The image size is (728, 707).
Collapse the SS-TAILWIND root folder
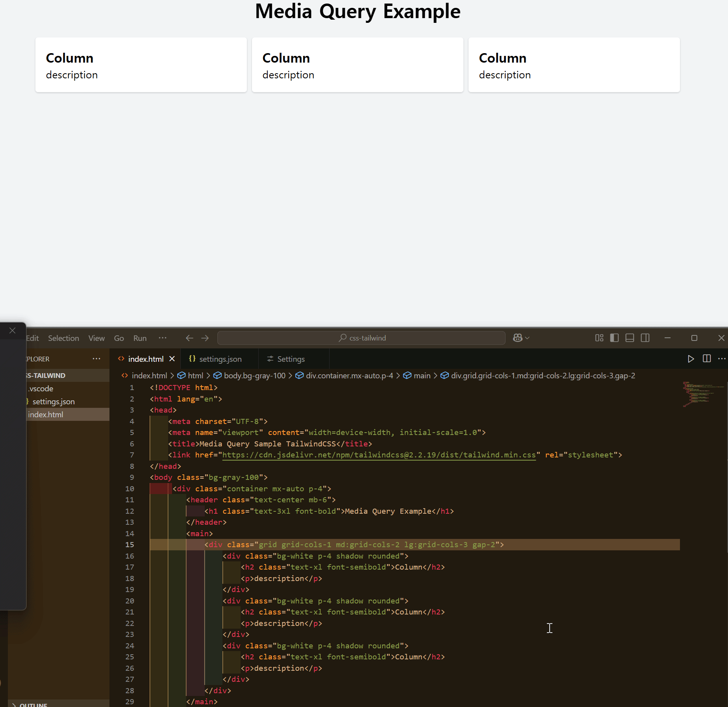68,376
